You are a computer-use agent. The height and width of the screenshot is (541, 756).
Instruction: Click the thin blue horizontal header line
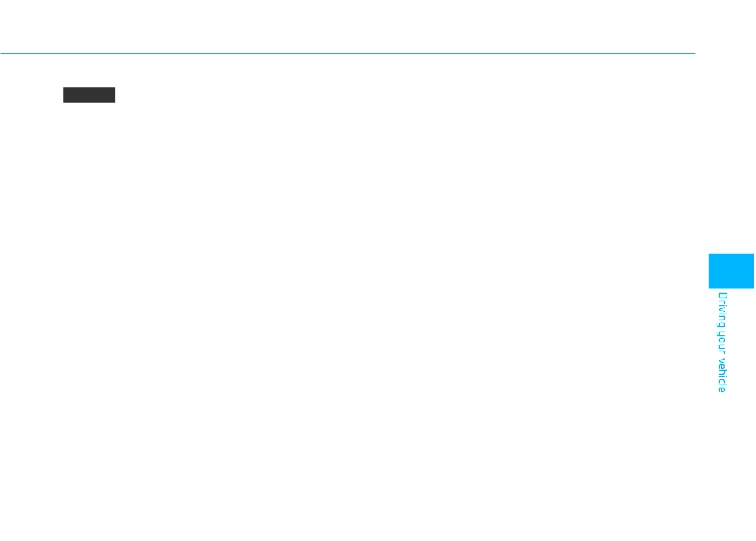click(x=347, y=54)
